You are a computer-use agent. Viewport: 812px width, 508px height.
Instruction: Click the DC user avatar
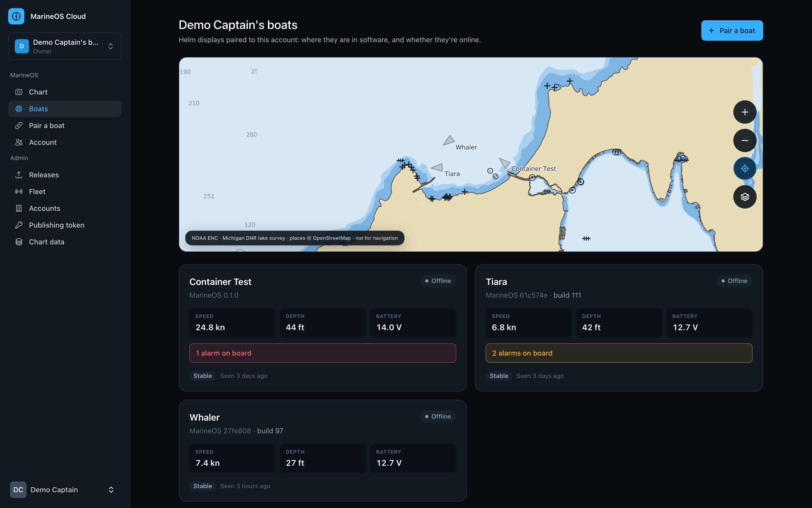pyautogui.click(x=18, y=490)
